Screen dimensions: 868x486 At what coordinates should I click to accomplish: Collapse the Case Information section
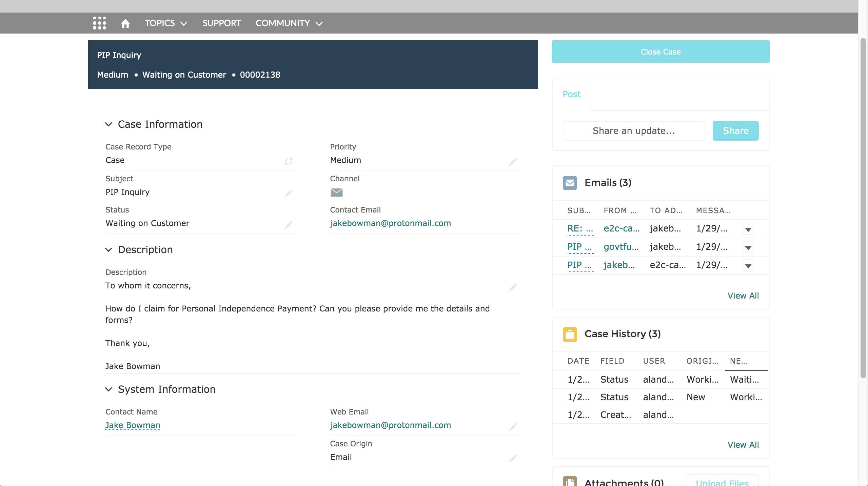coord(108,124)
